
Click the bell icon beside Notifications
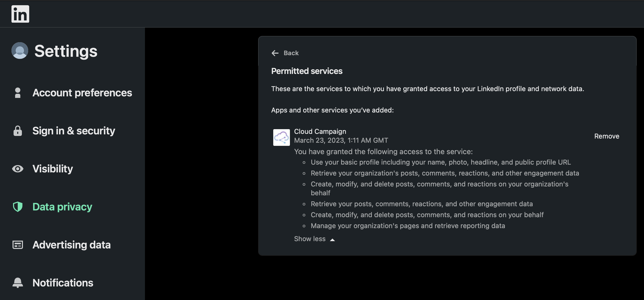tap(18, 283)
